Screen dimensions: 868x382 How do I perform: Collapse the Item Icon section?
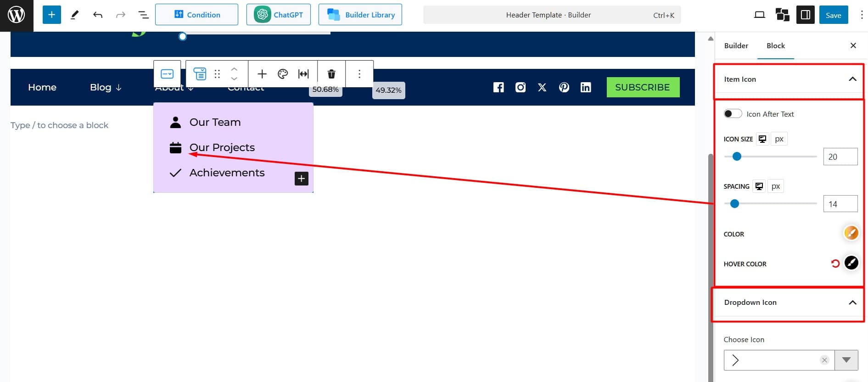tap(852, 79)
